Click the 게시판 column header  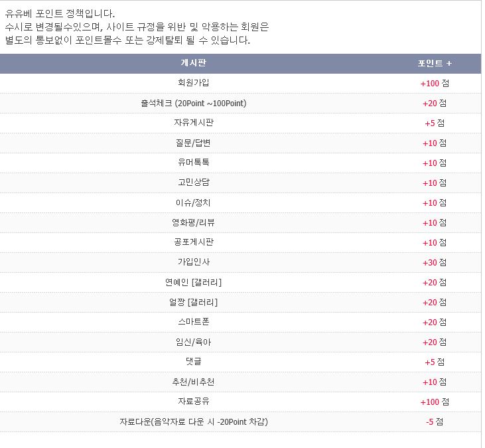(193, 63)
